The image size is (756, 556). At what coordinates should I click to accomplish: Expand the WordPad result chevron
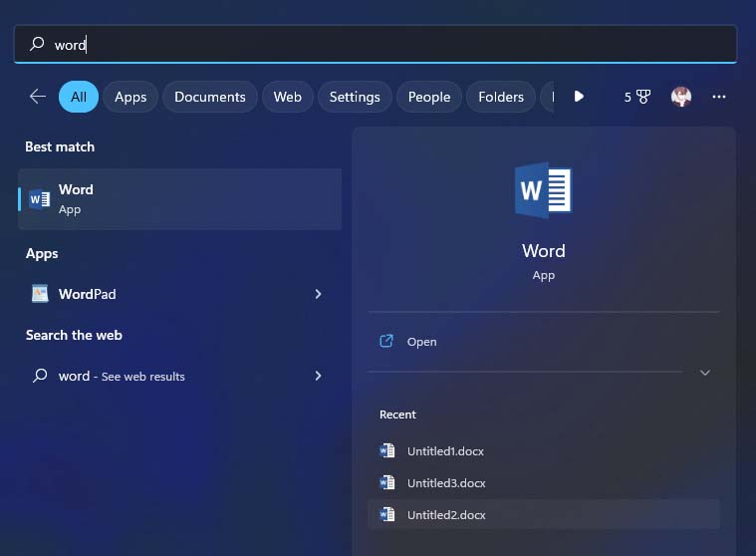318,294
